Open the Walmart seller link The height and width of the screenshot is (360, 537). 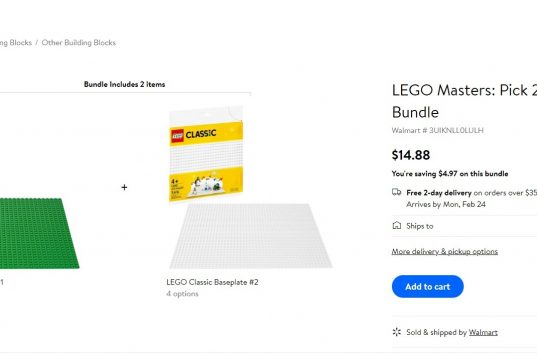point(483,332)
